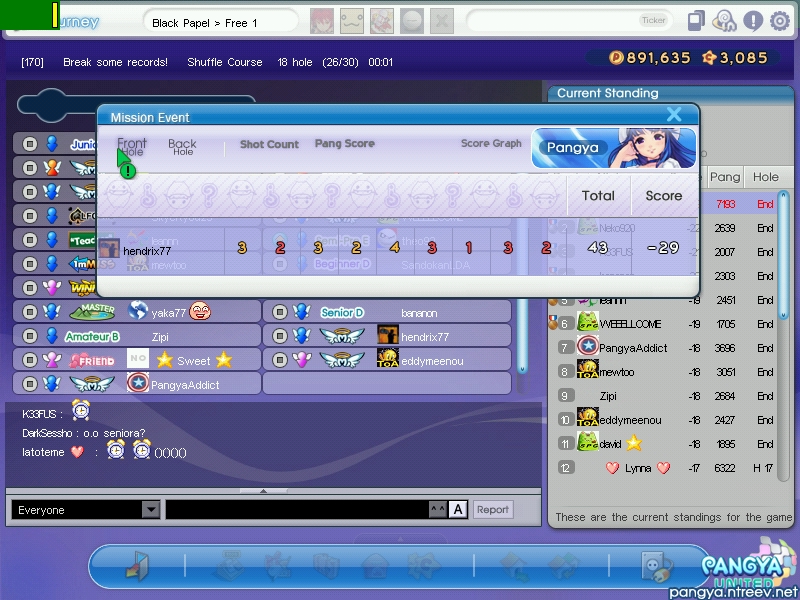Click the Ticker button
This screenshot has height=600, width=800.
[x=654, y=20]
